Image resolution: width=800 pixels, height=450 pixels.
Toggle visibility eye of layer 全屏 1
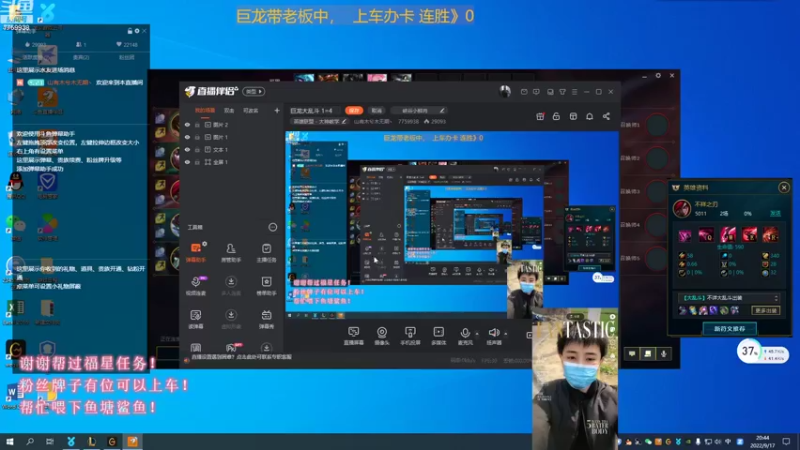tap(187, 162)
